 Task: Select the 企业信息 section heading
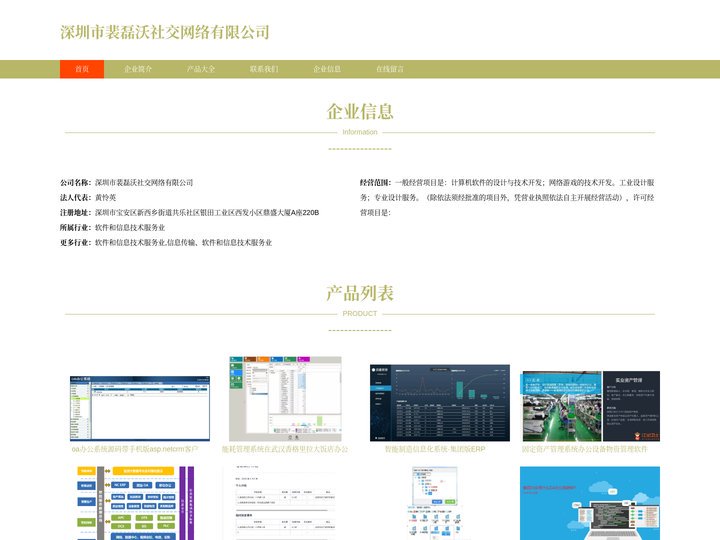(x=360, y=112)
